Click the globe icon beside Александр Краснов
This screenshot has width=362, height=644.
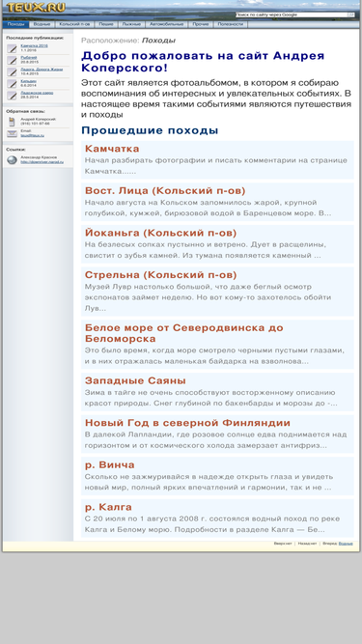(12, 159)
